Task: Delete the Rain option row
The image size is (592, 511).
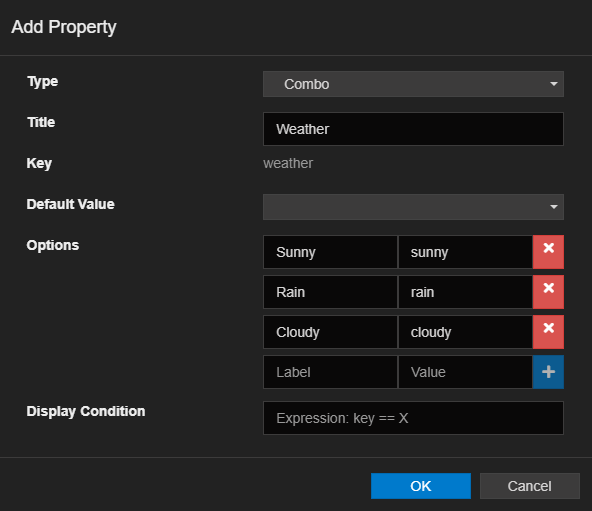Action: [548, 292]
